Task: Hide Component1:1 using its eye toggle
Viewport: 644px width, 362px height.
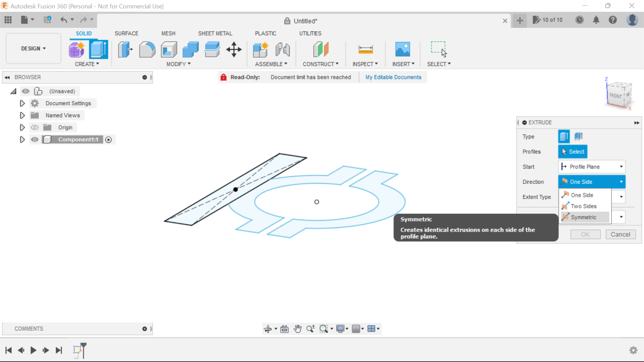Action: pyautogui.click(x=35, y=139)
